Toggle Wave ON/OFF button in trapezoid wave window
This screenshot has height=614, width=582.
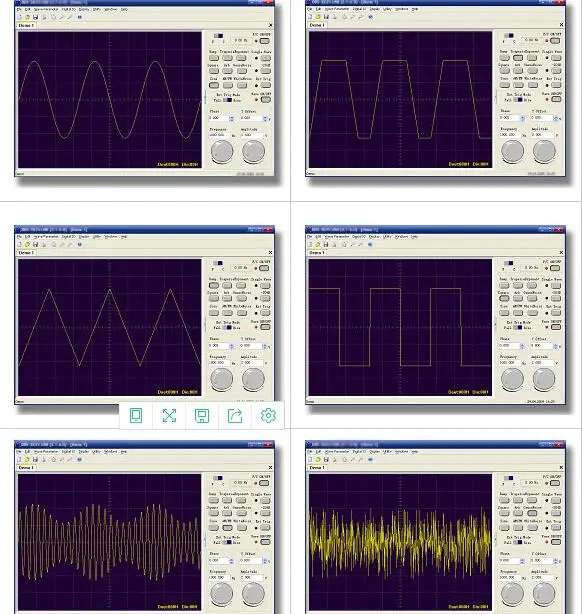(556, 99)
